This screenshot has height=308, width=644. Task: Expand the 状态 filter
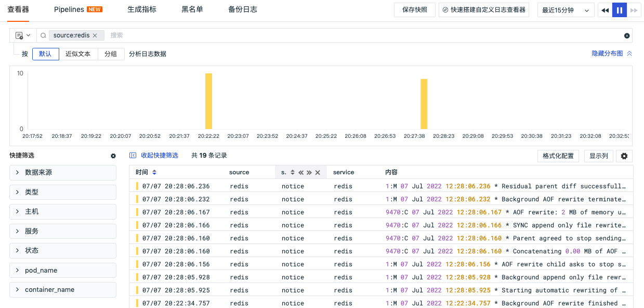[x=63, y=251]
